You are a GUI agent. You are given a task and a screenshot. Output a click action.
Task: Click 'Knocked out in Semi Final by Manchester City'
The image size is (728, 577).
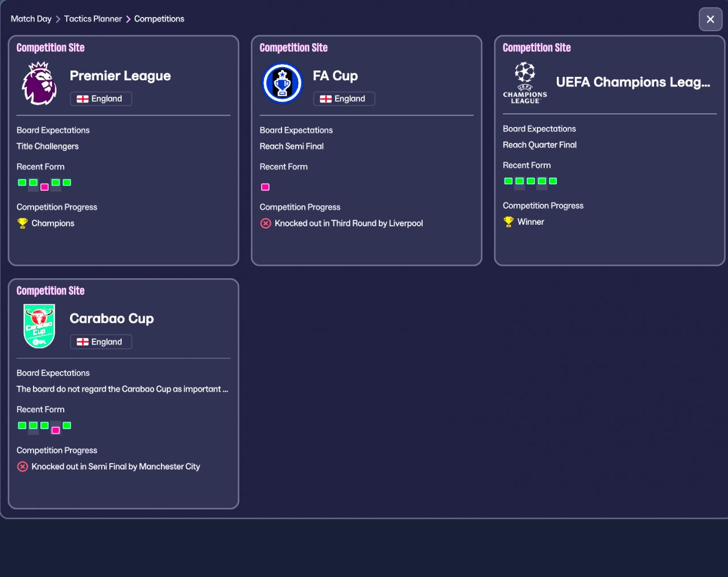pos(116,467)
